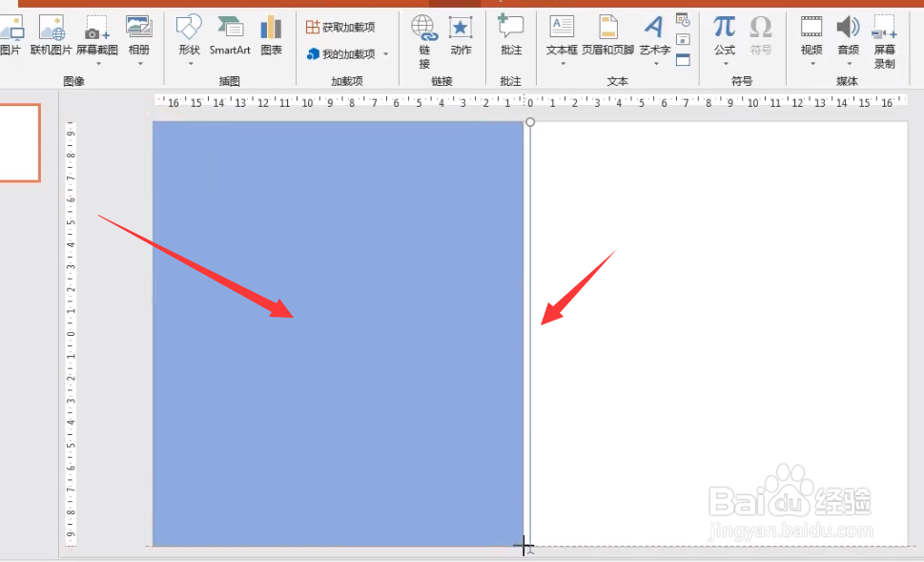
Task: Click the 公式 equation pi icon
Action: tap(725, 27)
